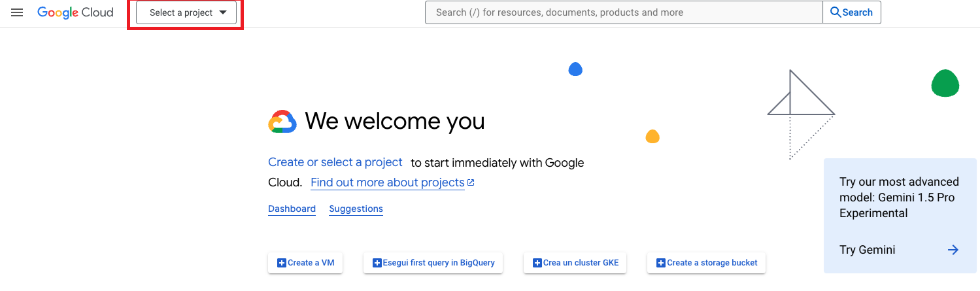Click the We welcome you heading
Viewport: 980px width, 291px height.
395,121
